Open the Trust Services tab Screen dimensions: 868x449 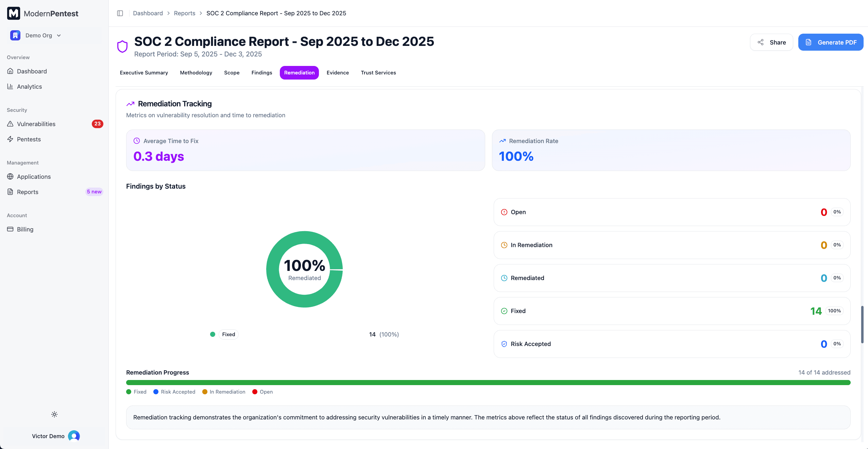pyautogui.click(x=378, y=73)
